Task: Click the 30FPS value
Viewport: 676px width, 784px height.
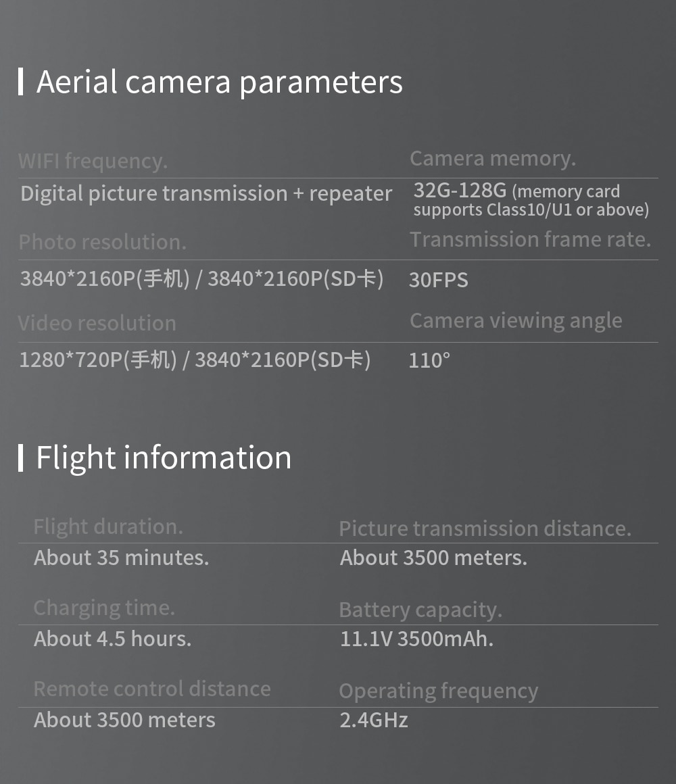Action: pyautogui.click(x=439, y=280)
